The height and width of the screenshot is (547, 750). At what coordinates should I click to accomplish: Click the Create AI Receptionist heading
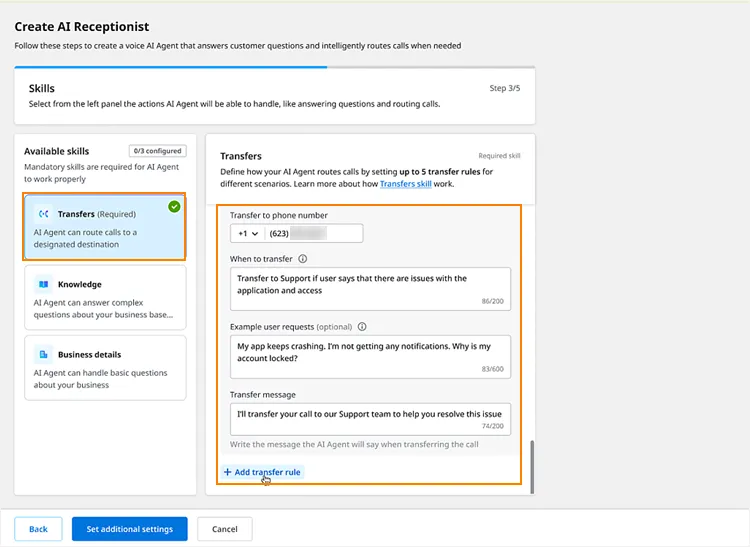coord(82,27)
